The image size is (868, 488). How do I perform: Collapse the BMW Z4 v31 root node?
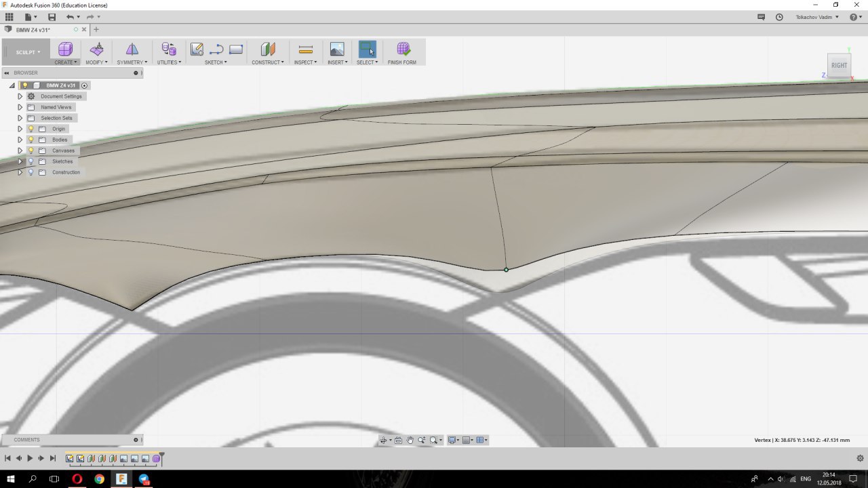12,85
